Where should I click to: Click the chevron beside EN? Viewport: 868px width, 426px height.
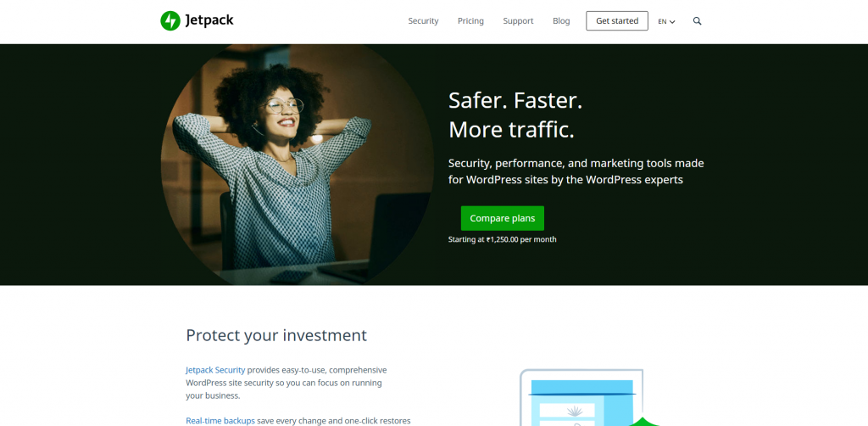click(672, 22)
